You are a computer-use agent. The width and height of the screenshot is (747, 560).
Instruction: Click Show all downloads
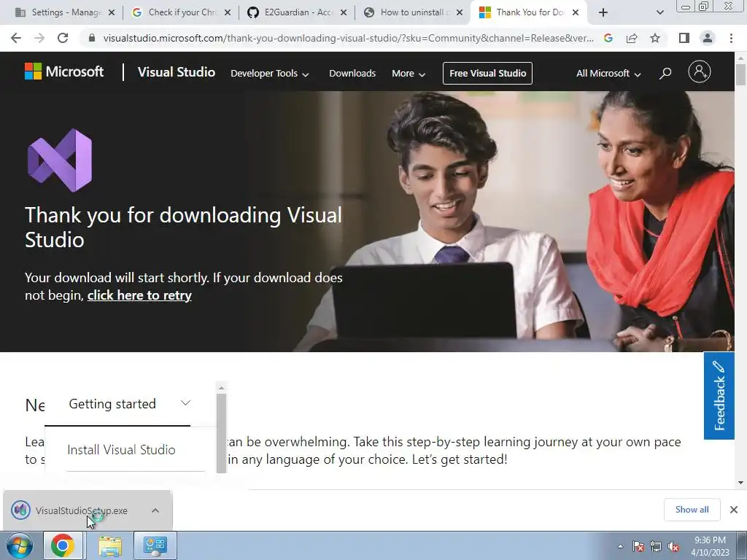[x=692, y=510]
